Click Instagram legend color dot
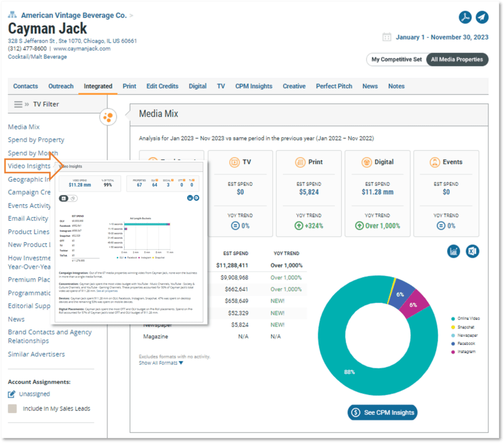 pos(453,352)
